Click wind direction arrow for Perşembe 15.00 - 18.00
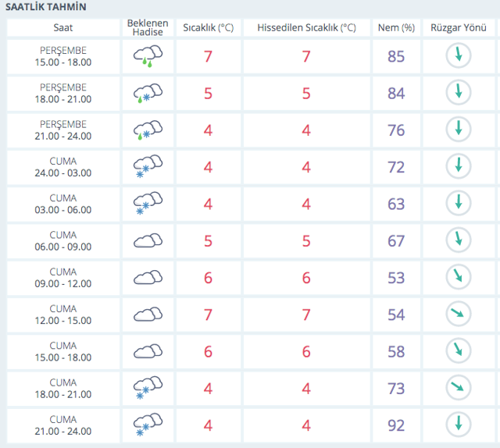The height and width of the screenshot is (448, 500). tap(459, 56)
